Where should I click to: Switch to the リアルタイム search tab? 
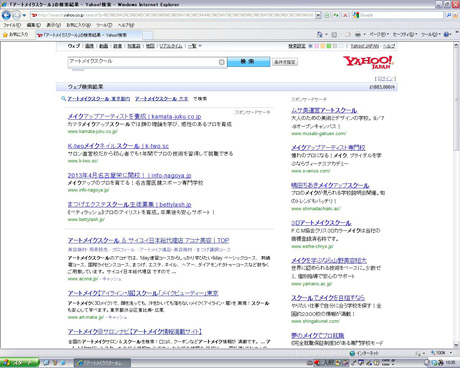(171, 46)
